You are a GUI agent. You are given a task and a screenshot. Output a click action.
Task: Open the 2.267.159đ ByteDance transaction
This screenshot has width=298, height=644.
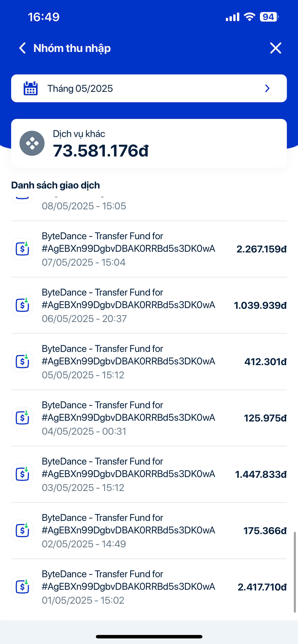click(x=149, y=249)
